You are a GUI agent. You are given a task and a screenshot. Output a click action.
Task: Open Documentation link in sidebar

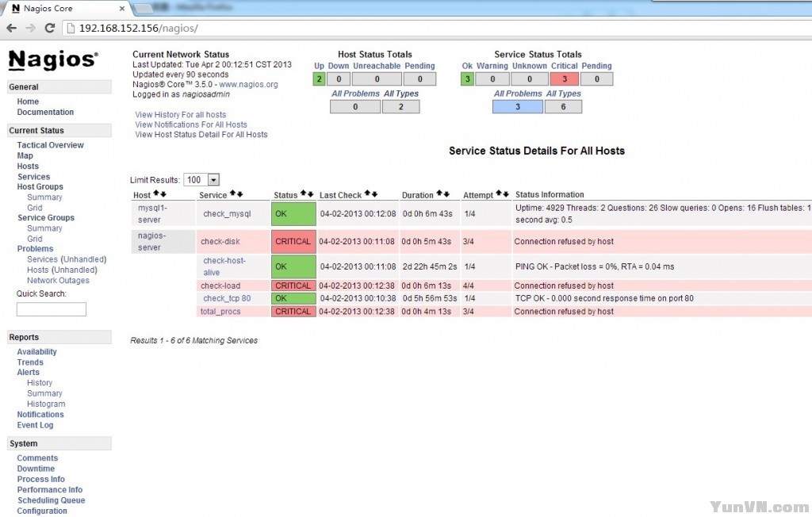coord(45,112)
